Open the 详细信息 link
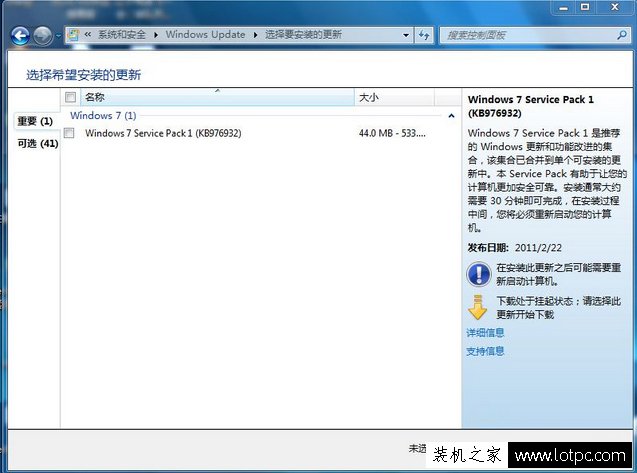Screen dimensions: 637x473 (485, 332)
